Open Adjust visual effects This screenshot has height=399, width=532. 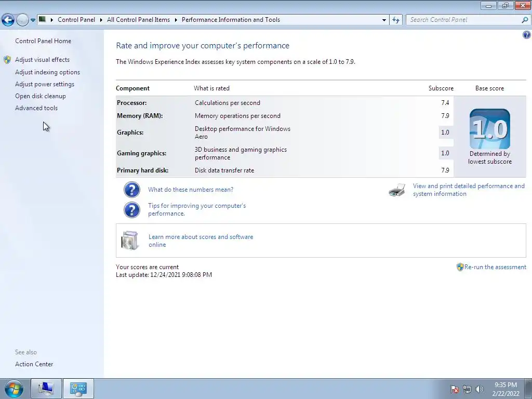click(x=43, y=60)
